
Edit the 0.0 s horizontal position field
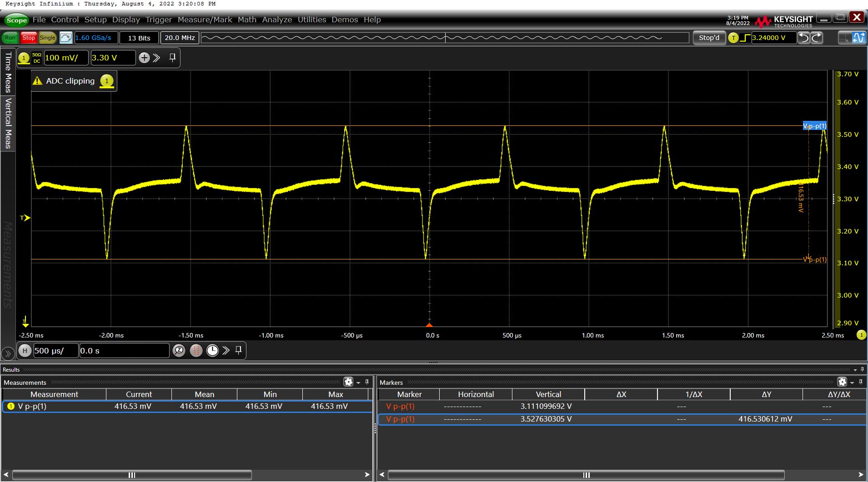[124, 351]
